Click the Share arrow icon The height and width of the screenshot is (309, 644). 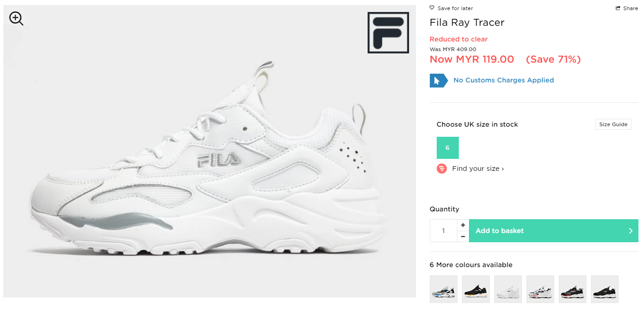point(618,8)
